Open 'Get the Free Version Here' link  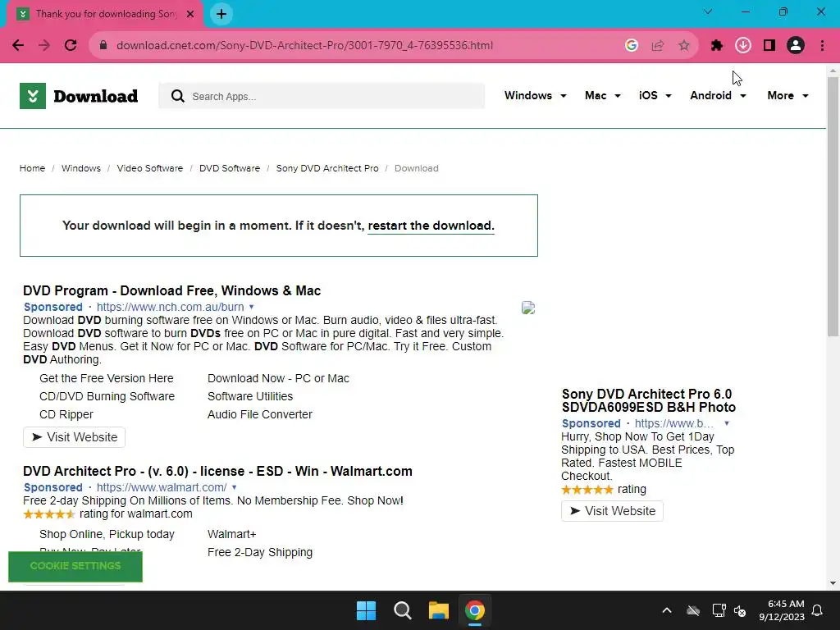(107, 378)
